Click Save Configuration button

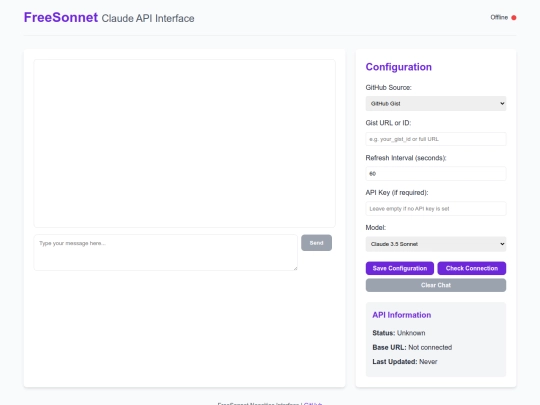point(399,268)
